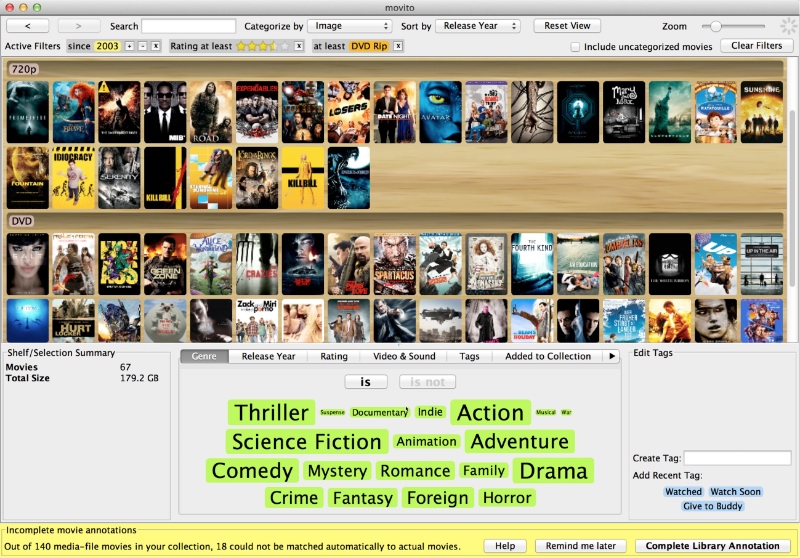Decrease the since year with the - button
Image resolution: width=800 pixels, height=558 pixels.
pyautogui.click(x=143, y=46)
